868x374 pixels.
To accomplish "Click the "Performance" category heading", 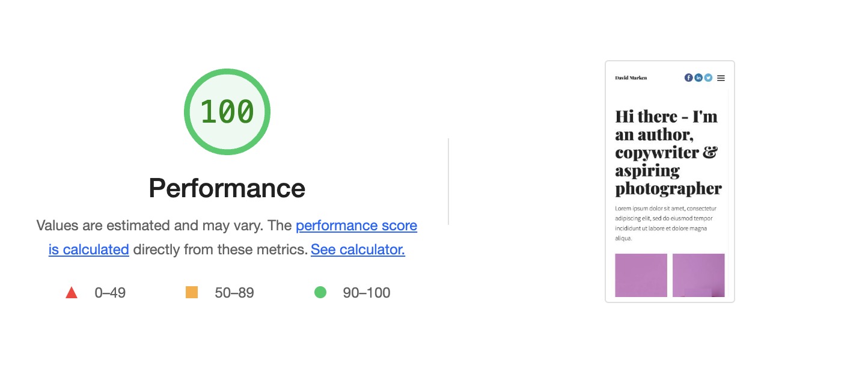I will pos(227,188).
